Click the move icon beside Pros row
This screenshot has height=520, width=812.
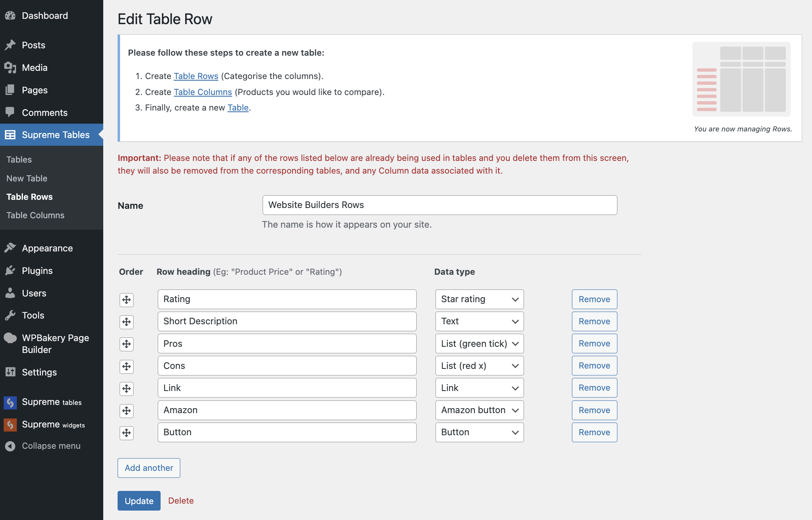pyautogui.click(x=127, y=344)
